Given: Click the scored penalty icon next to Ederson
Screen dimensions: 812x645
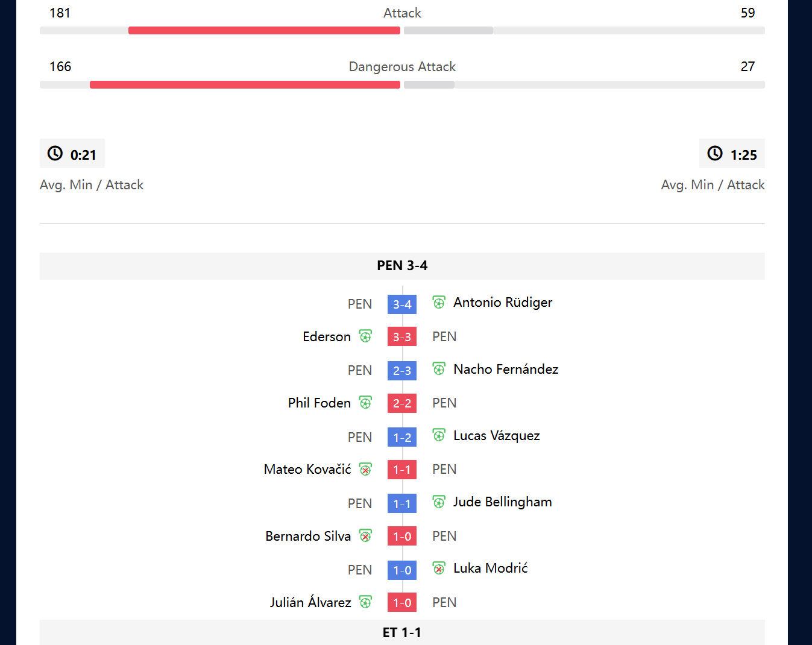Looking at the screenshot, I should 365,336.
